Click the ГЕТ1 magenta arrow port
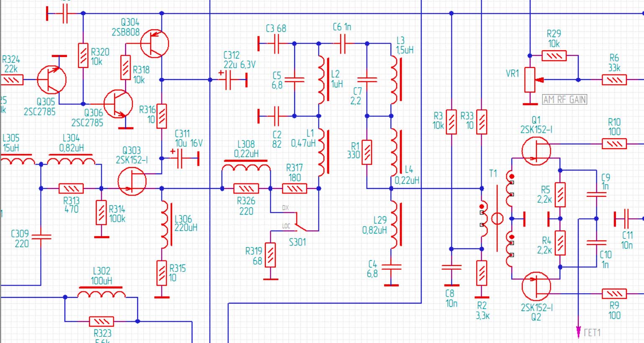Viewport: 644px width, 343px height. pyautogui.click(x=579, y=332)
